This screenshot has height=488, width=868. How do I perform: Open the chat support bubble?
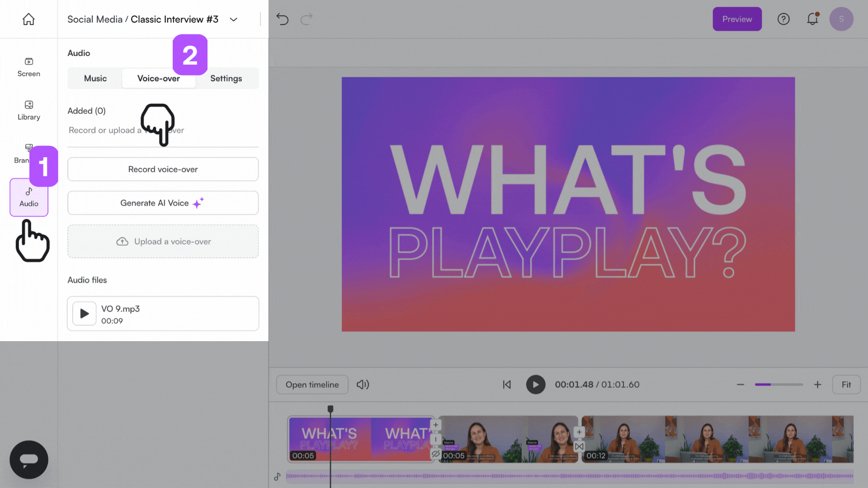pos(29,460)
